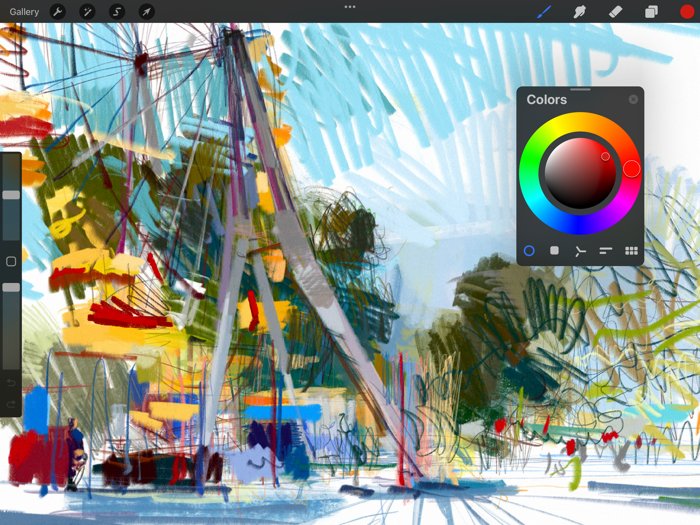The width and height of the screenshot is (700, 525).
Task: Tap the square Modify button in sidebar
Action: point(11,261)
